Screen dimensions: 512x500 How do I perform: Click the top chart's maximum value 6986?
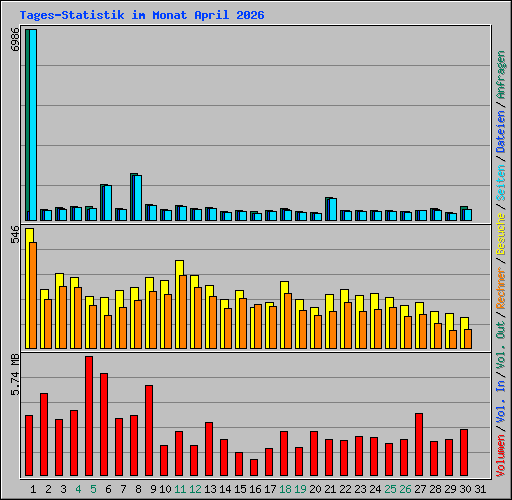(15, 39)
